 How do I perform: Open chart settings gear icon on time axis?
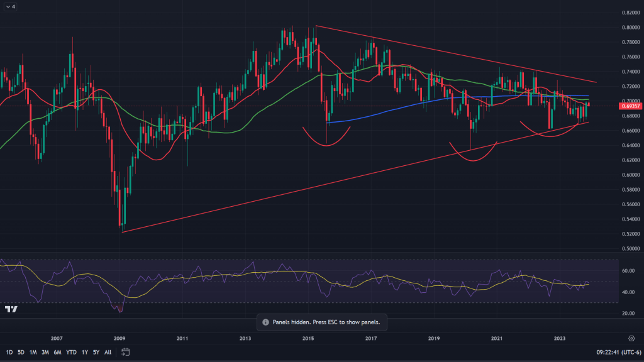pos(631,337)
